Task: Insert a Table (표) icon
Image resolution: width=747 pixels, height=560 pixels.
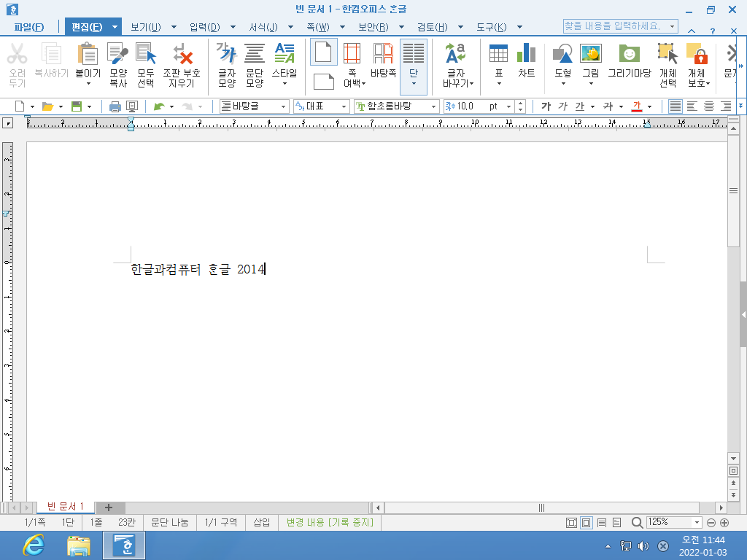Action: 498,53
